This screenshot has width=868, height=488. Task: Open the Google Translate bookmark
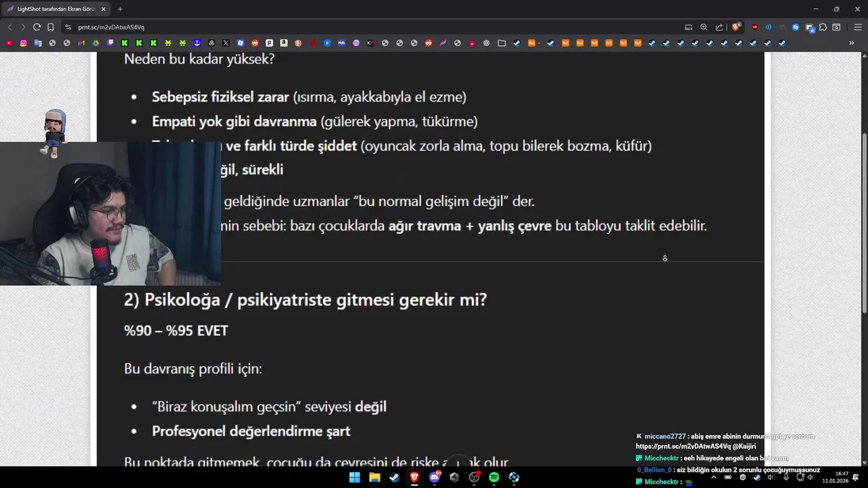(x=37, y=43)
